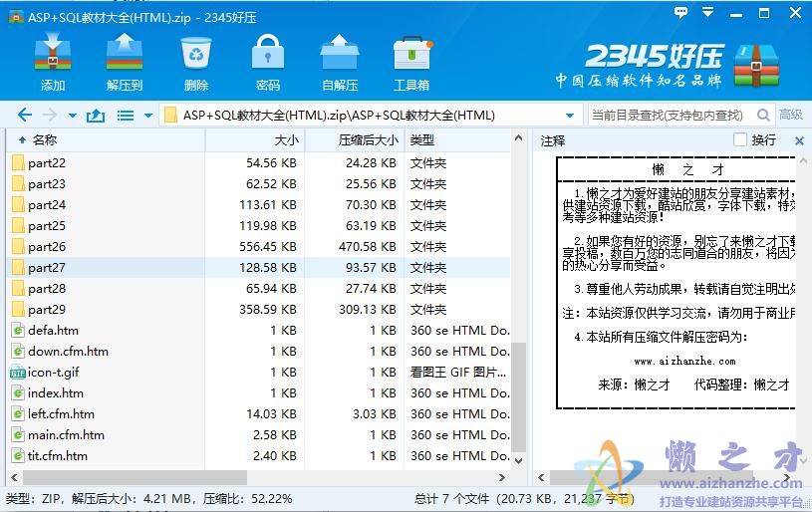812x512 pixels.
Task: Click the tit.cfm.htm file icon
Action: coord(18,455)
